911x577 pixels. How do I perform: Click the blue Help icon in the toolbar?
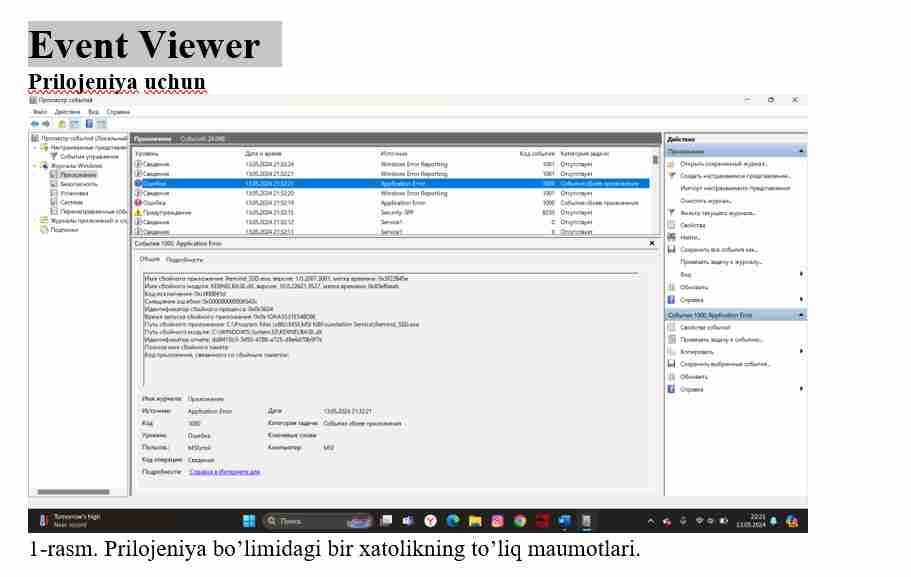89,124
